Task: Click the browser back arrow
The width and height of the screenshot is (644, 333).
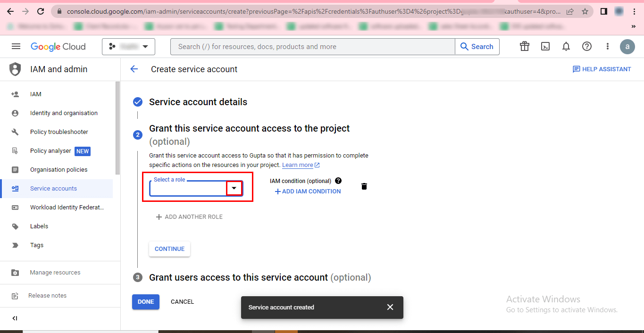Action: [10, 11]
